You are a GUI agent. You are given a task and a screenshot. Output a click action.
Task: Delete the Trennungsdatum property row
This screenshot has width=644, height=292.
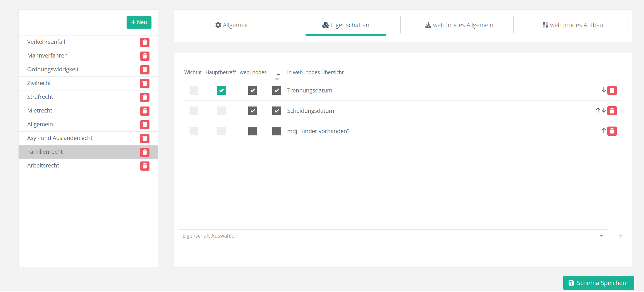click(612, 90)
